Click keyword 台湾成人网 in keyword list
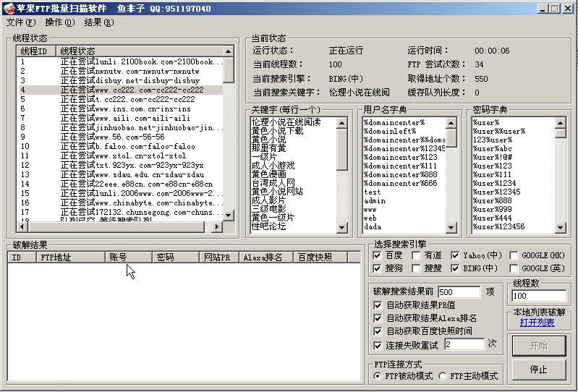578x392 pixels. coord(273,183)
